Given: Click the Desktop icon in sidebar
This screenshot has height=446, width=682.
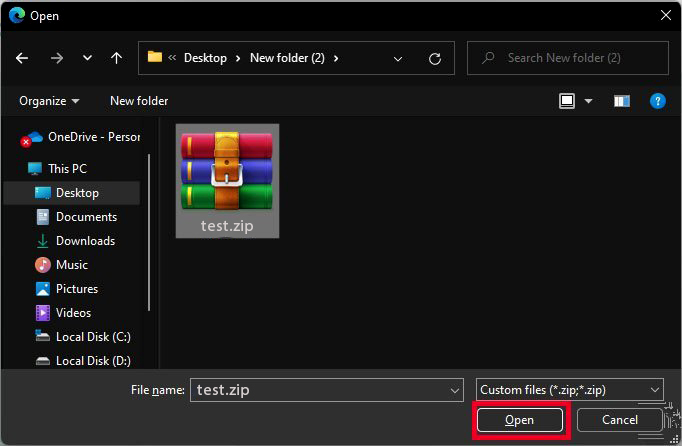Looking at the screenshot, I should point(43,193).
